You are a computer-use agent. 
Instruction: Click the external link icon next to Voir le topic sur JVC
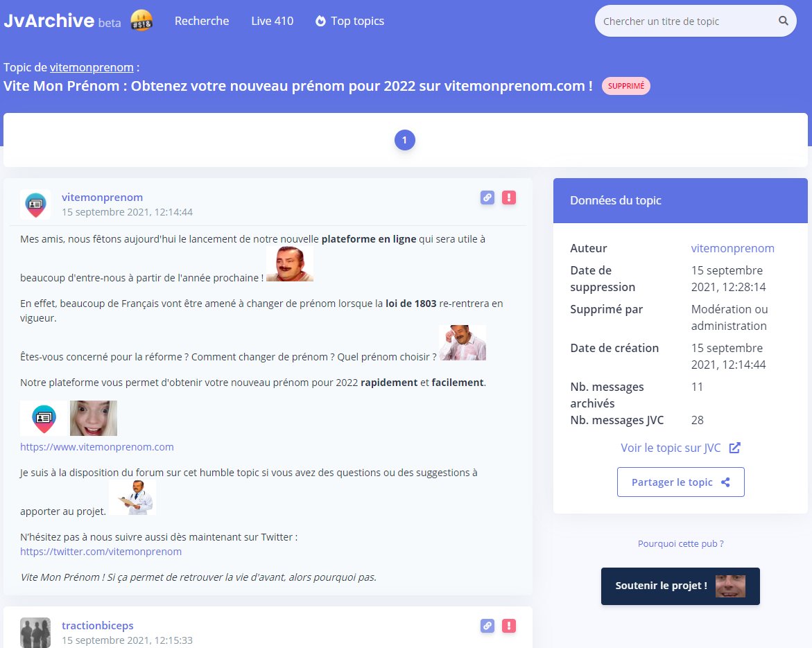[734, 448]
